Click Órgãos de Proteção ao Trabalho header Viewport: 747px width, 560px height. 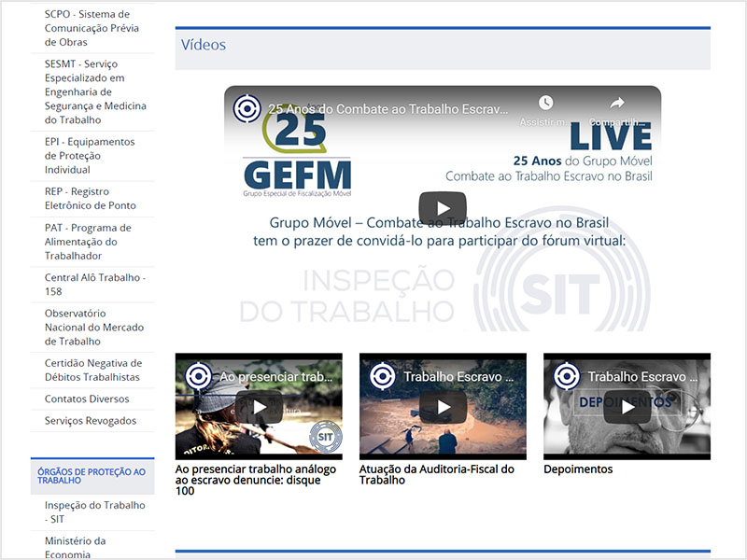click(92, 476)
